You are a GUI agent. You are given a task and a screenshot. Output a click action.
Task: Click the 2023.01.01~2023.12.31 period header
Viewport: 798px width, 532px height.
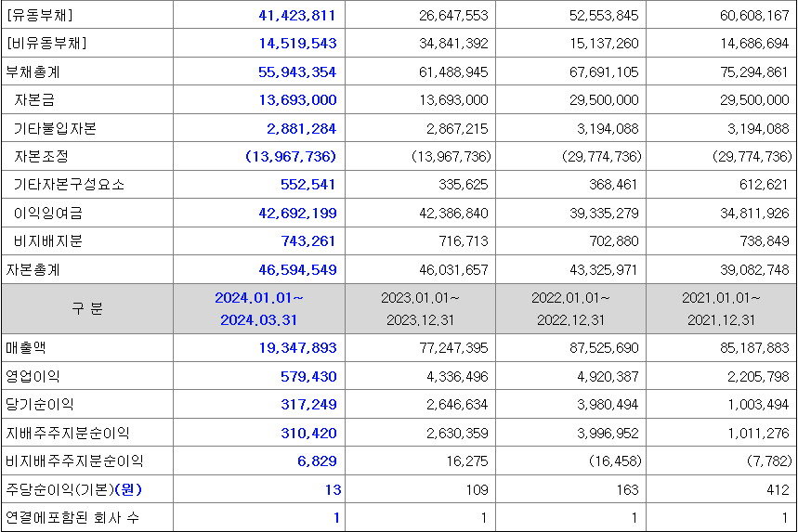tap(420, 309)
